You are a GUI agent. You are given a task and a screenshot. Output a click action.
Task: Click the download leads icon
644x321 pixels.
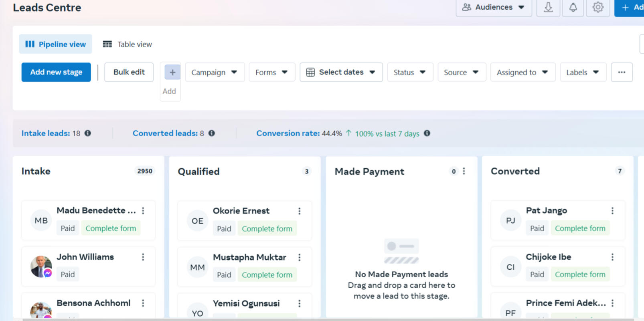tap(548, 7)
